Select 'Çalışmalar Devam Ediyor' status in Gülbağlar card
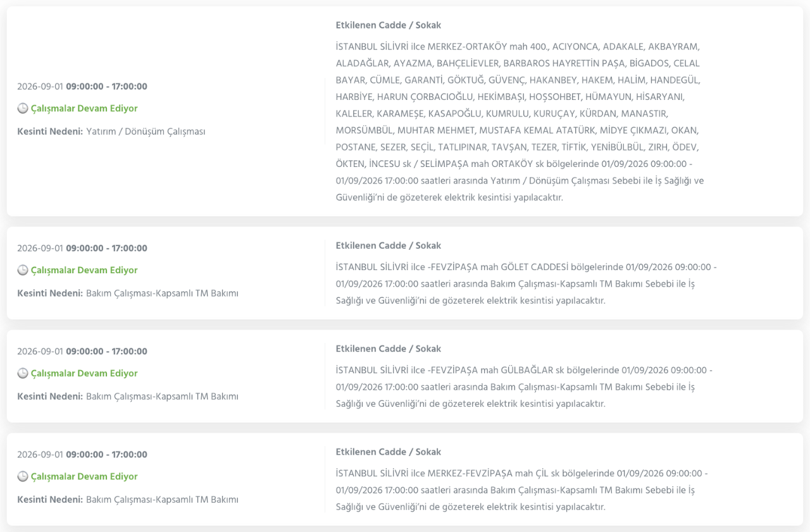 tap(84, 374)
